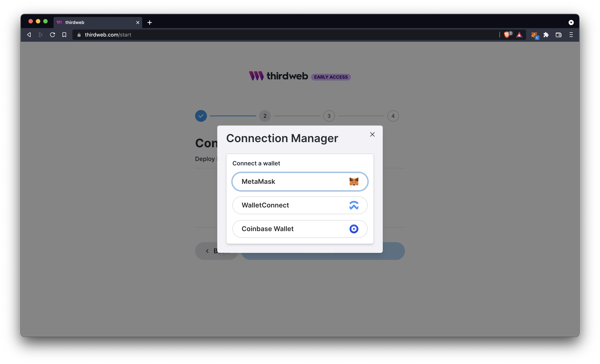Click the Connection Manager heading

click(x=282, y=138)
